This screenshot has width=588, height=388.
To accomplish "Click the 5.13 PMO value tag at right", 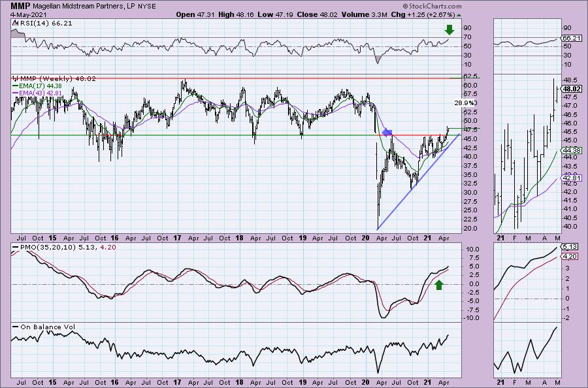I will (x=570, y=247).
